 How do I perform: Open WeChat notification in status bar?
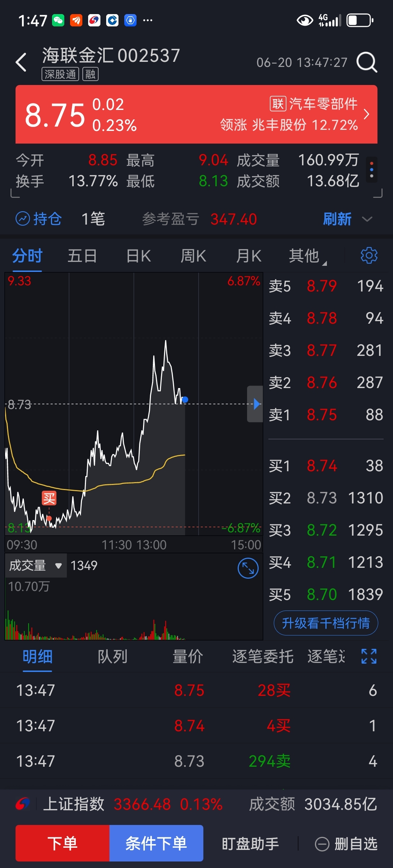coord(58,20)
